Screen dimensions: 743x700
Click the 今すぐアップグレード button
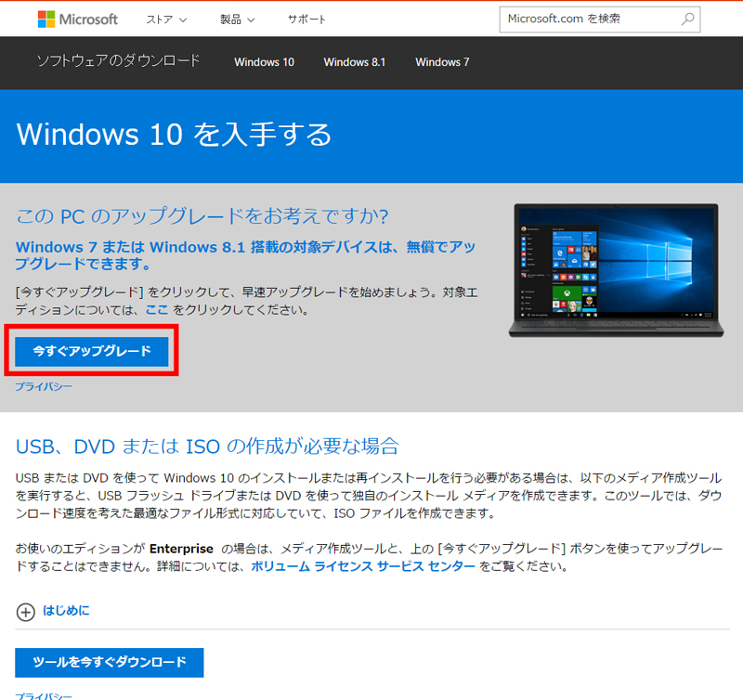[x=92, y=352]
